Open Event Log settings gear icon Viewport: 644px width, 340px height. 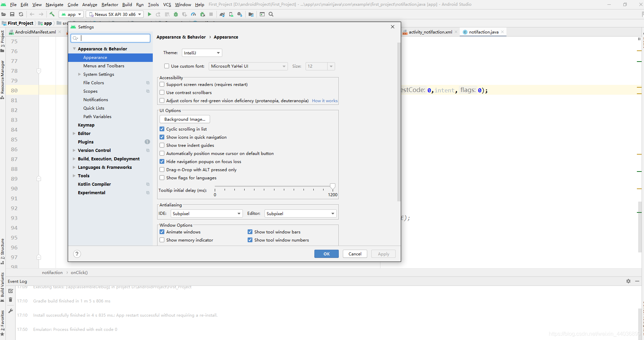(x=628, y=281)
